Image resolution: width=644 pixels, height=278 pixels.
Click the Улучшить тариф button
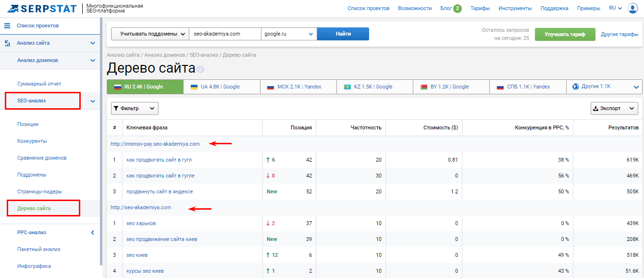click(565, 34)
